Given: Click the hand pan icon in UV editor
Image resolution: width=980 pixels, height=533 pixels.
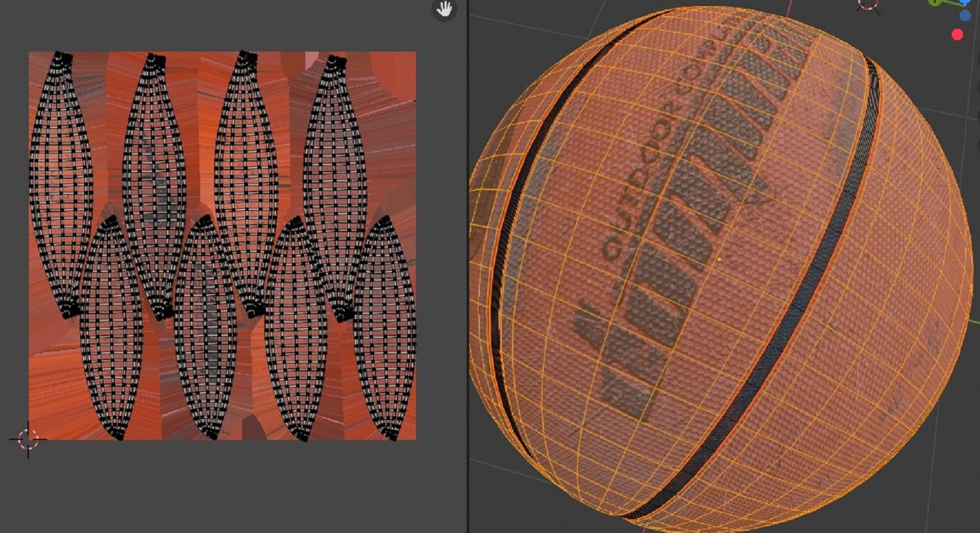Looking at the screenshot, I should click(444, 9).
